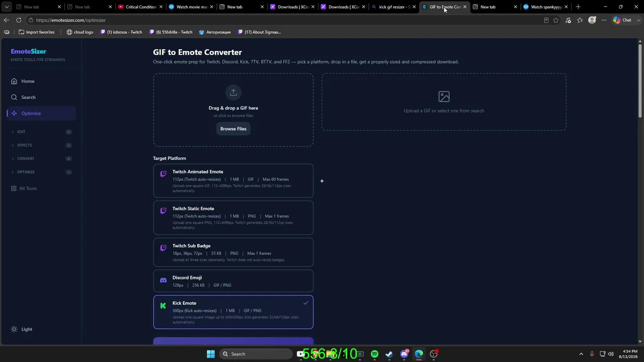Open Steam from the taskbar
The width and height of the screenshot is (644, 362).
389,354
